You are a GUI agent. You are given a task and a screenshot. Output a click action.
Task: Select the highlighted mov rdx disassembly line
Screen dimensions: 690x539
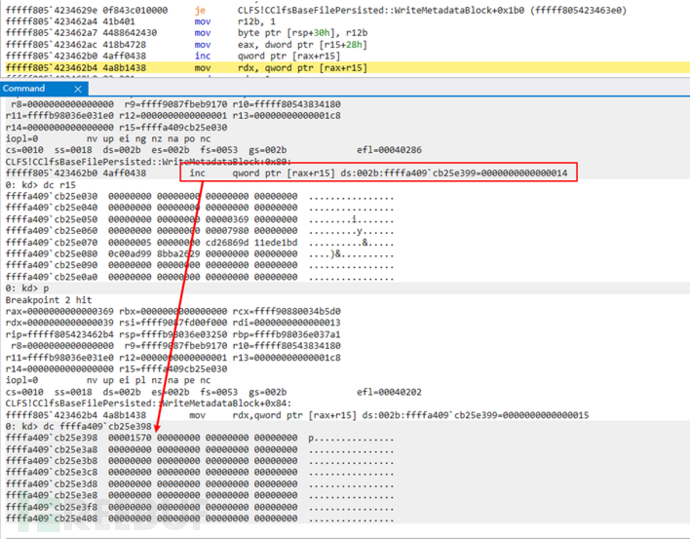(345, 67)
